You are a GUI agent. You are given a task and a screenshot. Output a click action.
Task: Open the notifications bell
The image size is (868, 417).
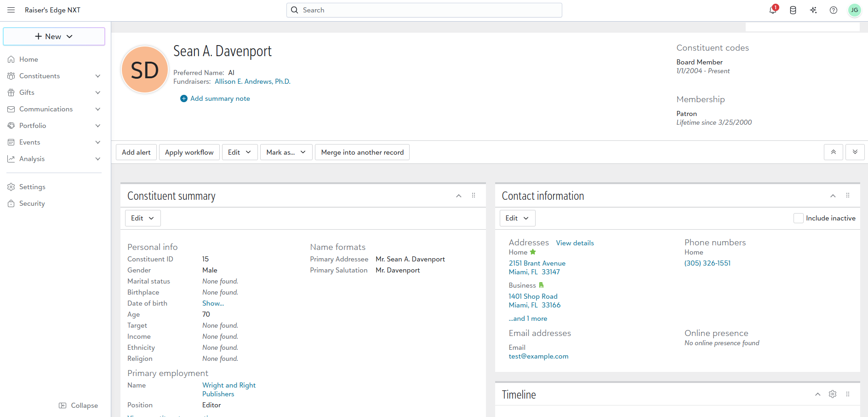tap(773, 10)
